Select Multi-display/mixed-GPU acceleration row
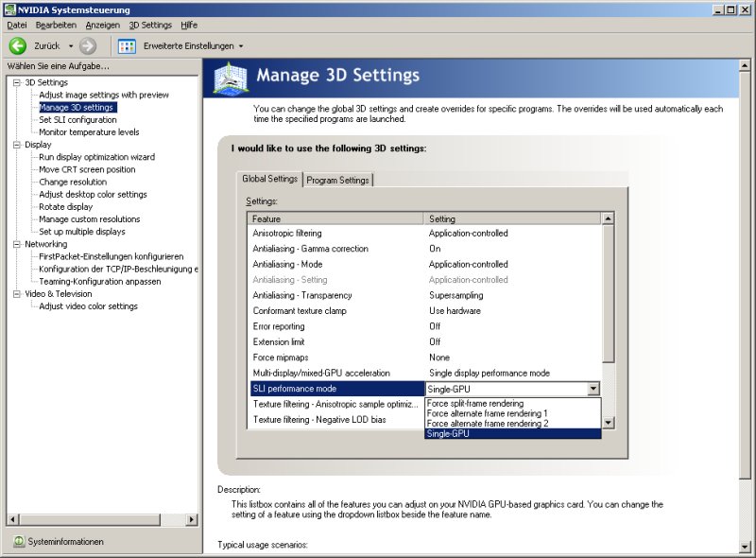This screenshot has height=558, width=756. coord(424,374)
